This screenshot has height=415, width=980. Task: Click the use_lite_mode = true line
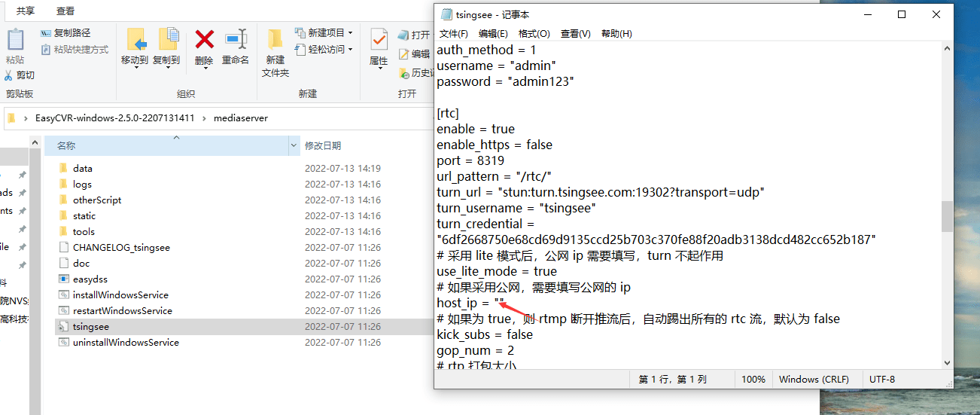pos(497,271)
